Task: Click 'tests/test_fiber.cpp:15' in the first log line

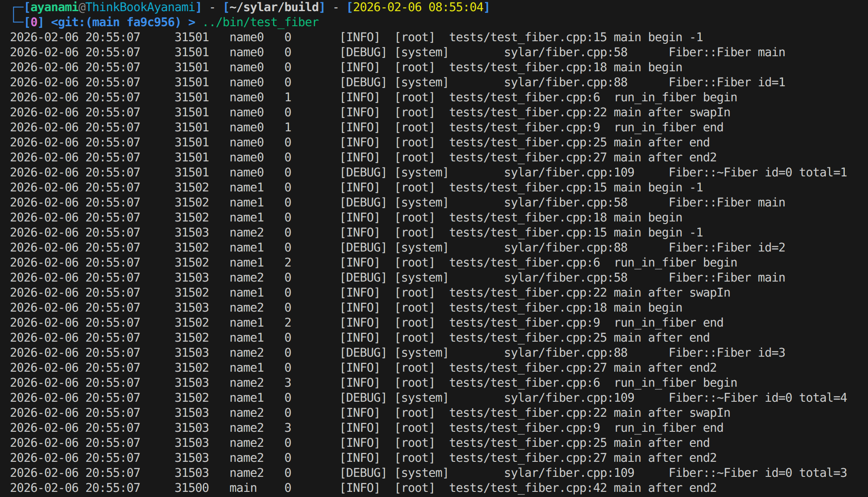Action: tap(527, 37)
